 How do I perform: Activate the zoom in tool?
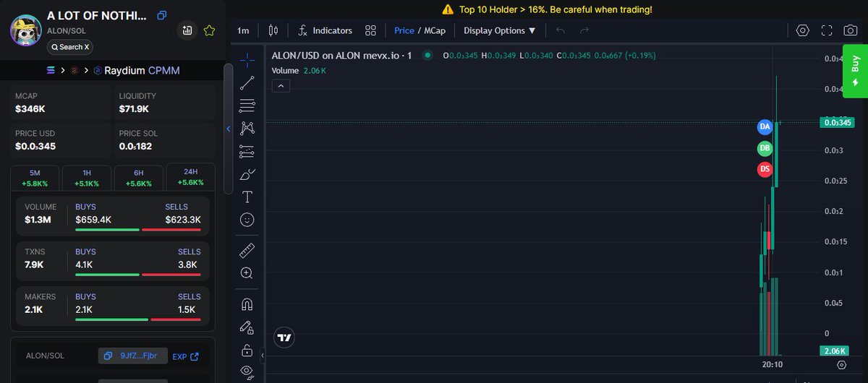coord(247,273)
